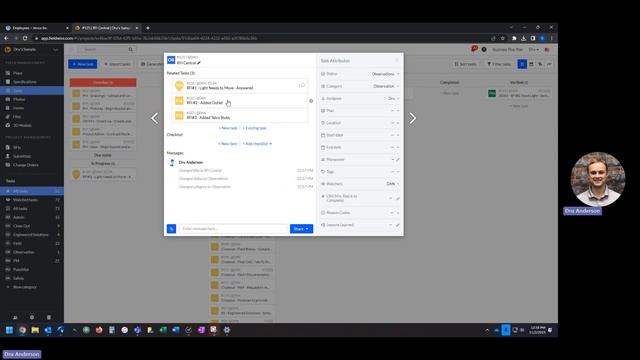
Task: Close the Task Attributes panel
Action: (x=397, y=61)
